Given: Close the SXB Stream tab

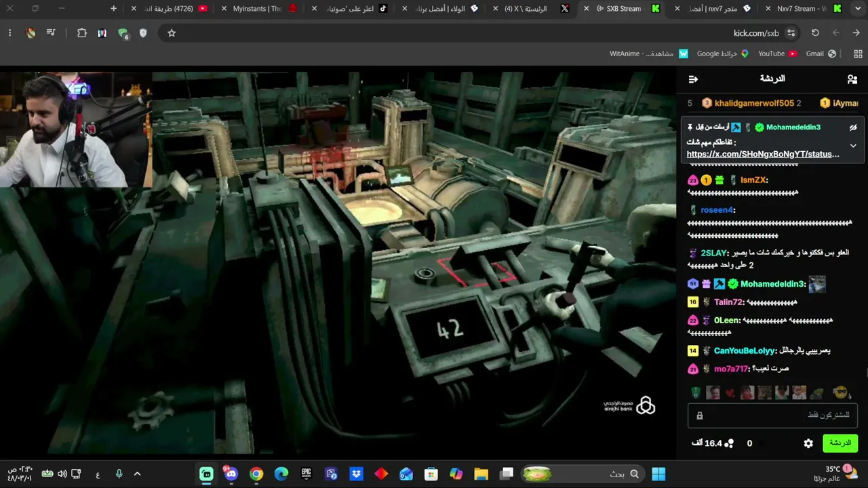Looking at the screenshot, I should [x=587, y=9].
